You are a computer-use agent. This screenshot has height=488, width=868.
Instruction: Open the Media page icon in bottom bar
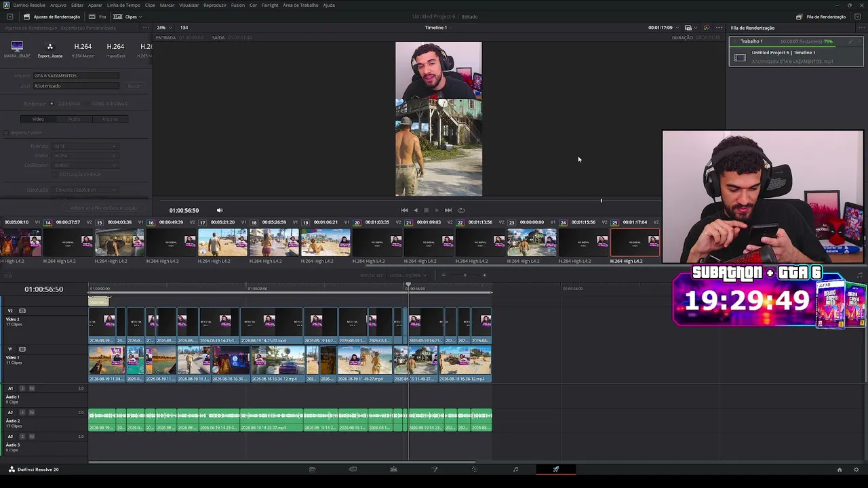point(312,469)
